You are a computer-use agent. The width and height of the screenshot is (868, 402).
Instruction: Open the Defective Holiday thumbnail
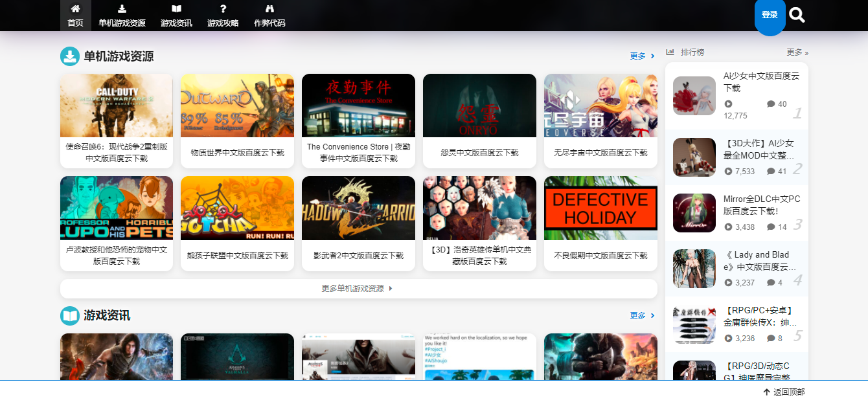click(x=600, y=208)
